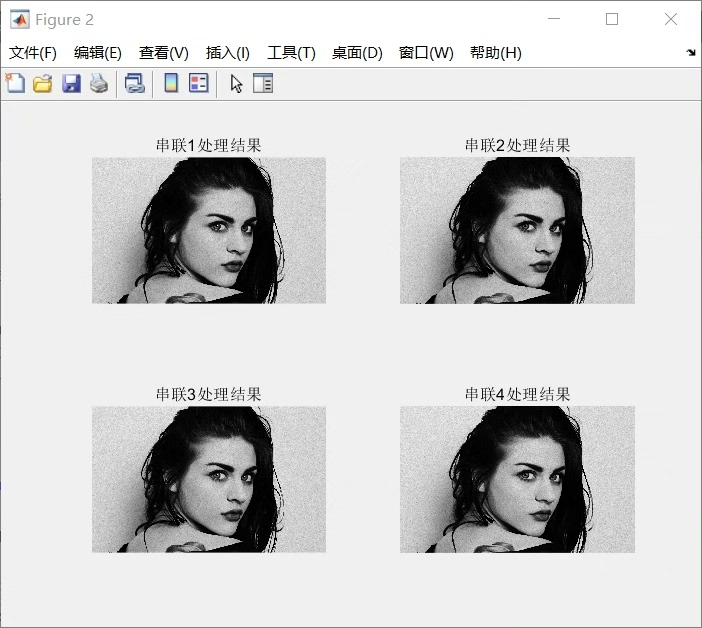
Task: Open the 帮助(H) menu
Action: 496,53
